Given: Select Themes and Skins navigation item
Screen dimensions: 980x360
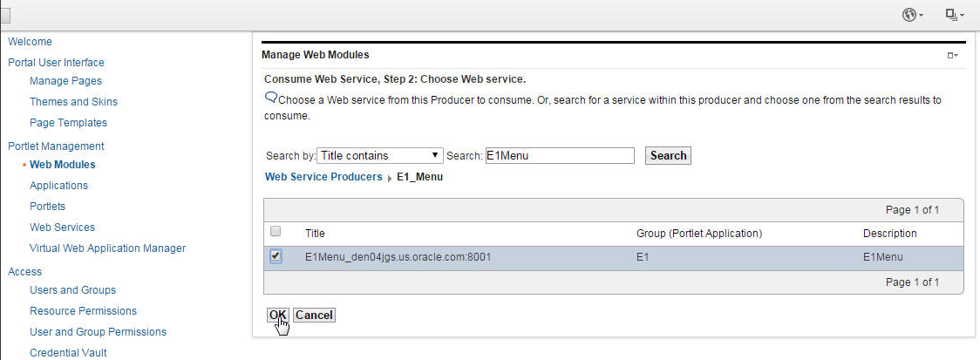Looking at the screenshot, I should coord(73,102).
